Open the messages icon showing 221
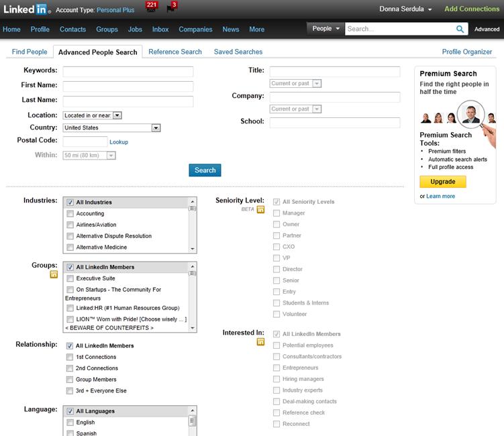Screen dimensions: 504x436 pos(151,8)
